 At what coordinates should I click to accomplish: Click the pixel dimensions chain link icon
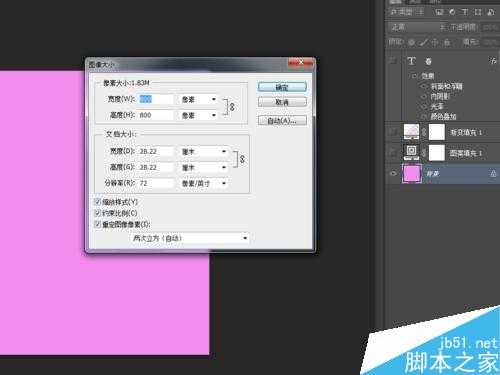pos(232,107)
